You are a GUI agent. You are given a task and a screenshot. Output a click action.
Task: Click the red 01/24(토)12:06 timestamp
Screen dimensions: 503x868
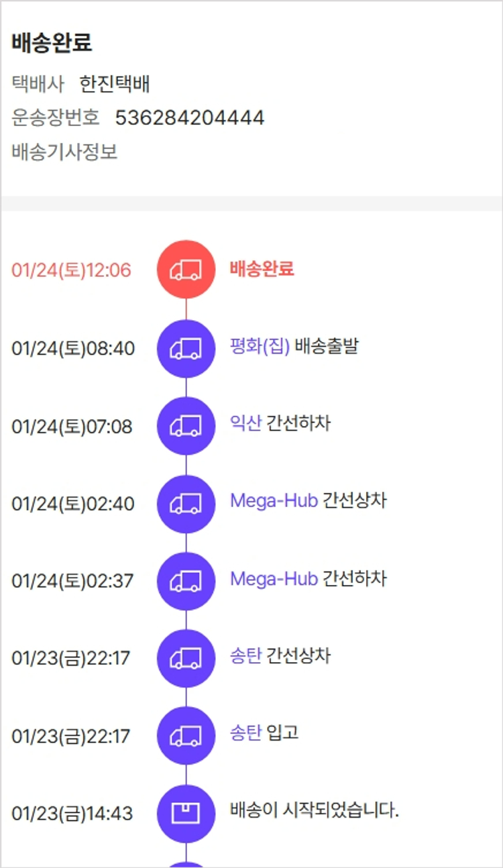[71, 270]
